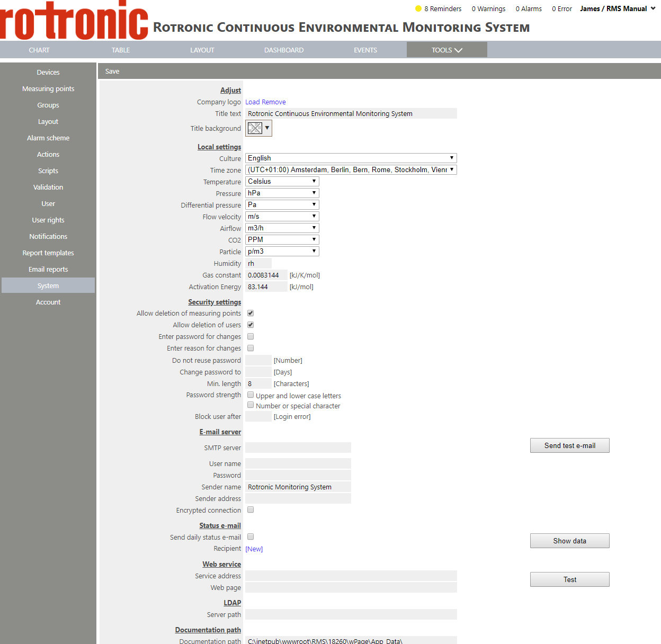Enable Send daily status e-mail
661x644 pixels.
[x=251, y=536]
